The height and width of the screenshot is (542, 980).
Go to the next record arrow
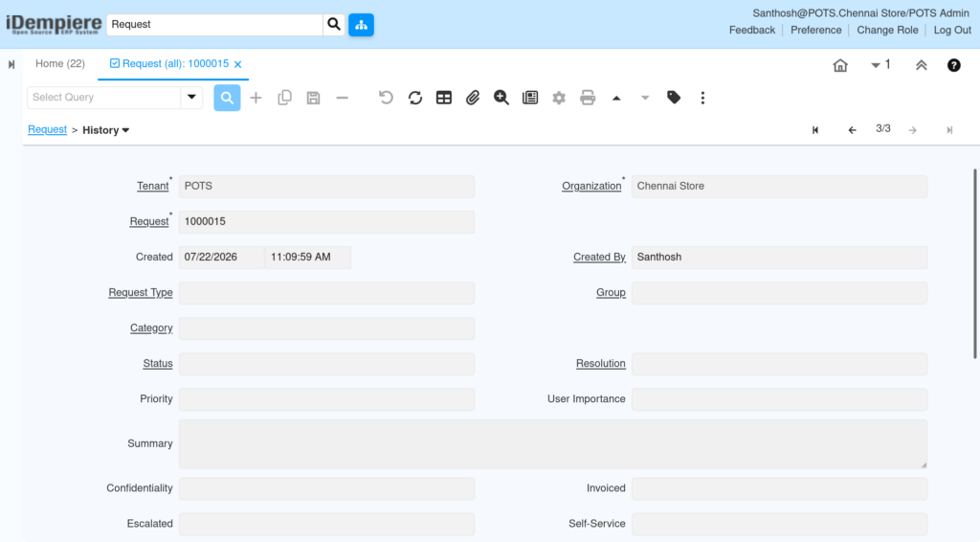point(912,130)
